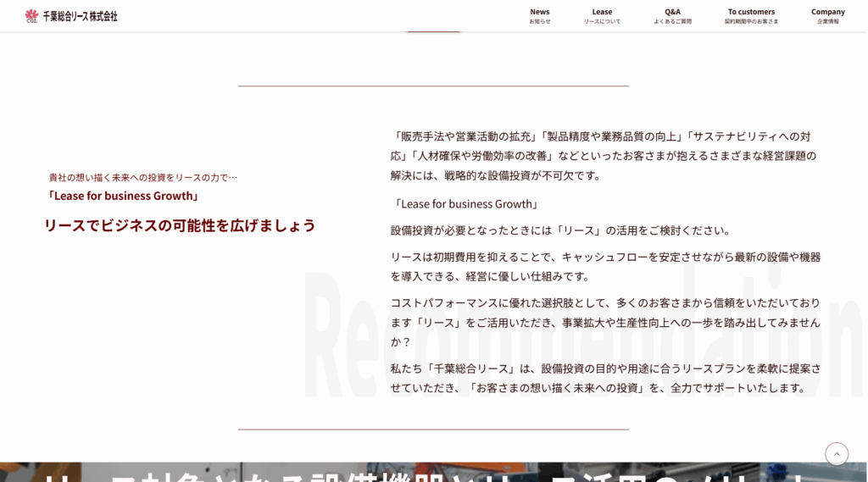
Task: Open the To customers menu item
Action: pos(751,16)
